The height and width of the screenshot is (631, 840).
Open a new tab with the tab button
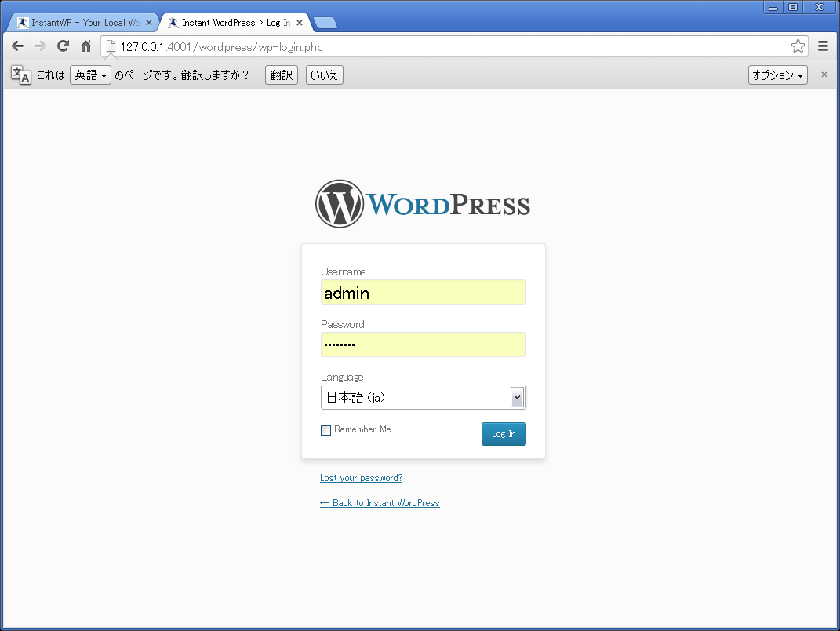click(x=325, y=23)
